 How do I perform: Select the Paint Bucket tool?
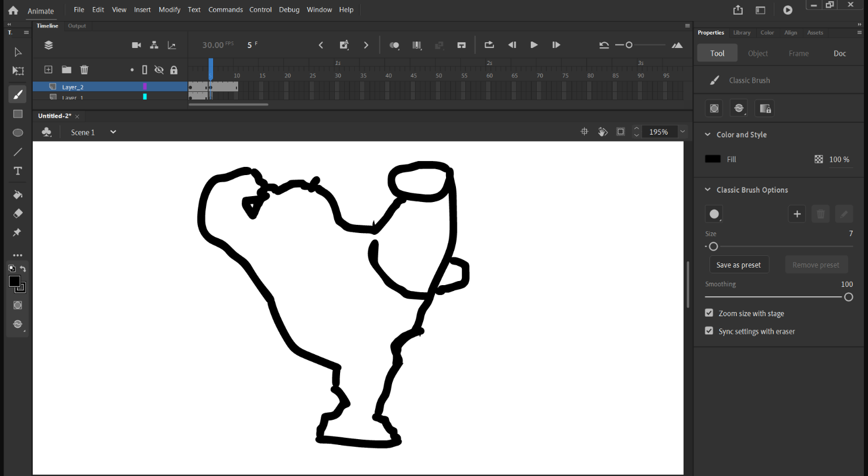pos(18,194)
